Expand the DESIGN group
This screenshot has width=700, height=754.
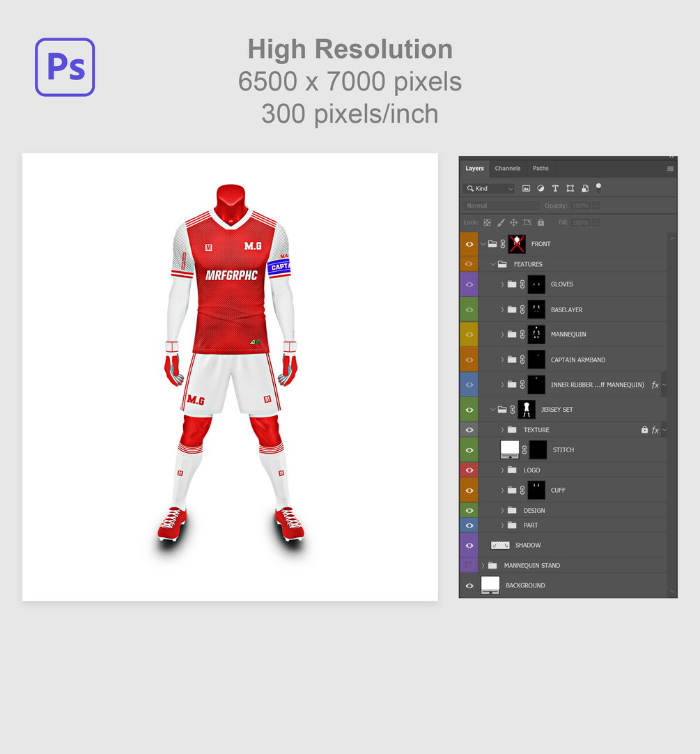click(x=502, y=511)
